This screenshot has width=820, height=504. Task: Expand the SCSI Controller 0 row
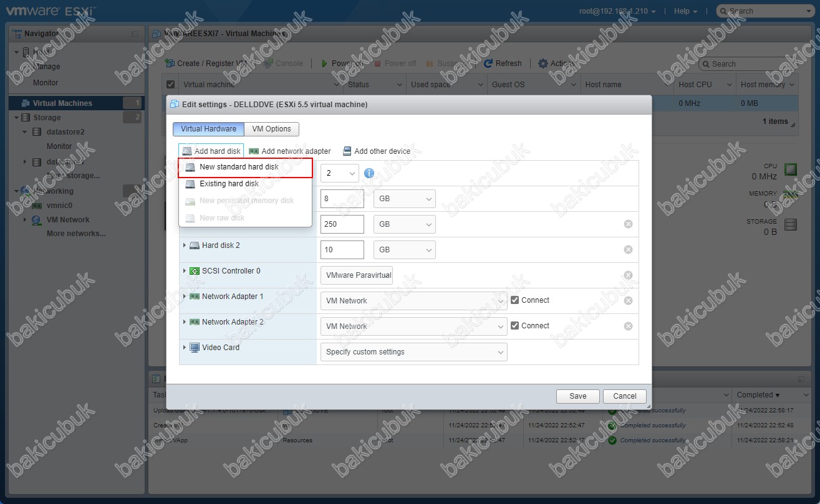[x=185, y=271]
